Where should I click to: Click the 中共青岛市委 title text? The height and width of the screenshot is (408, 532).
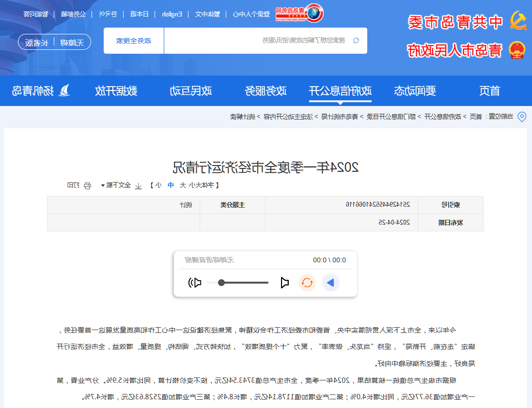coord(455,22)
